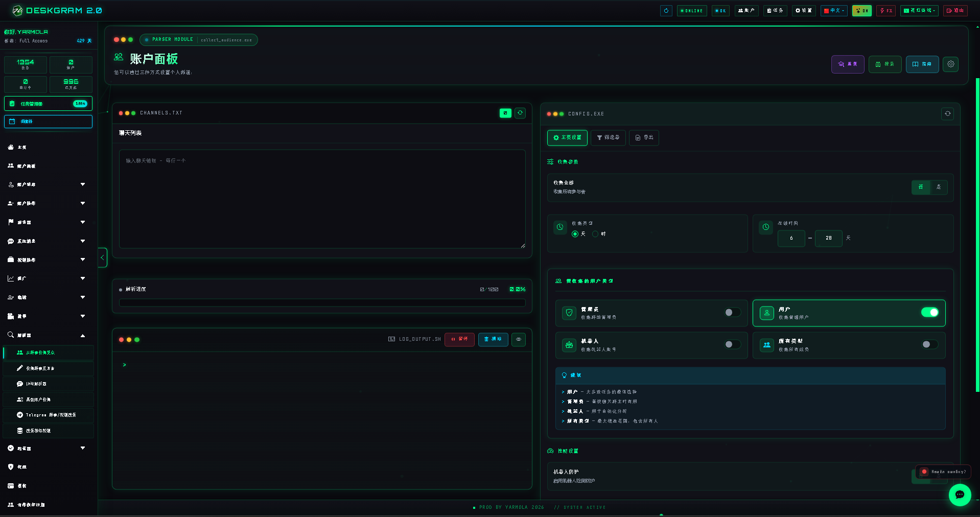This screenshot has width=980, height=517.
Task: Select the 天 days radio button
Action: (x=575, y=234)
